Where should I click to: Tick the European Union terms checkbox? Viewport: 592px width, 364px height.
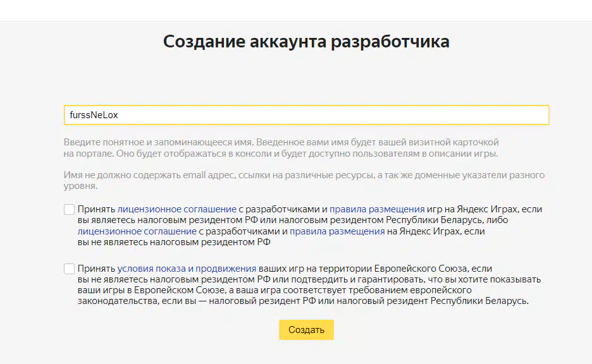[69, 269]
